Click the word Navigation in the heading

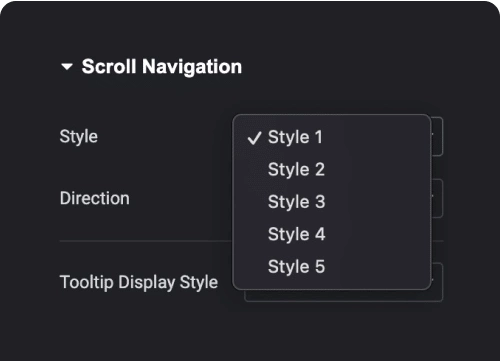(x=192, y=67)
